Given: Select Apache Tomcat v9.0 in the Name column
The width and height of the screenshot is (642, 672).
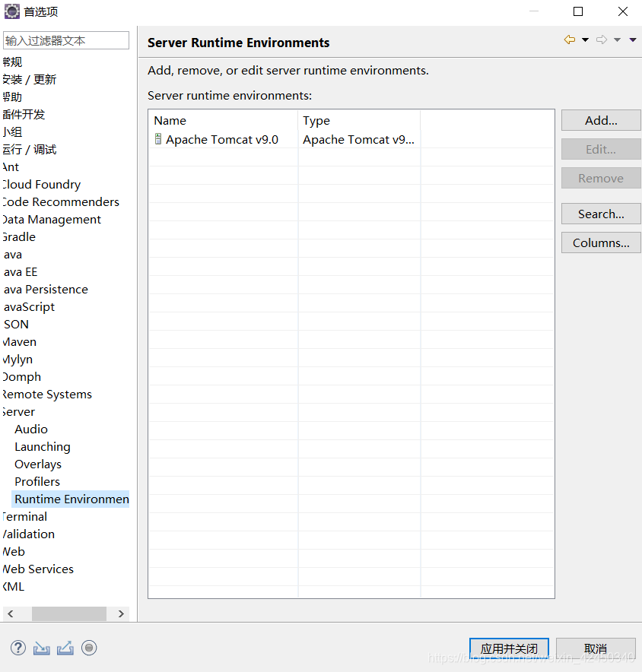Looking at the screenshot, I should coord(221,139).
